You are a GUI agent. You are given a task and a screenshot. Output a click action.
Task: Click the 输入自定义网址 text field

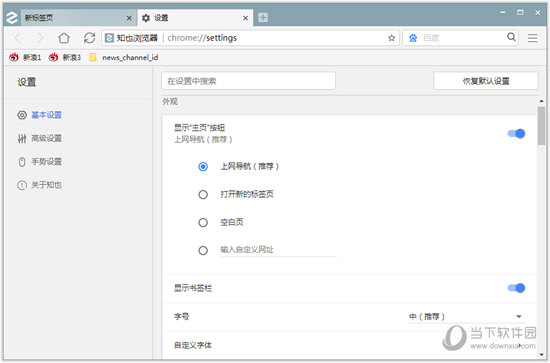coord(279,250)
